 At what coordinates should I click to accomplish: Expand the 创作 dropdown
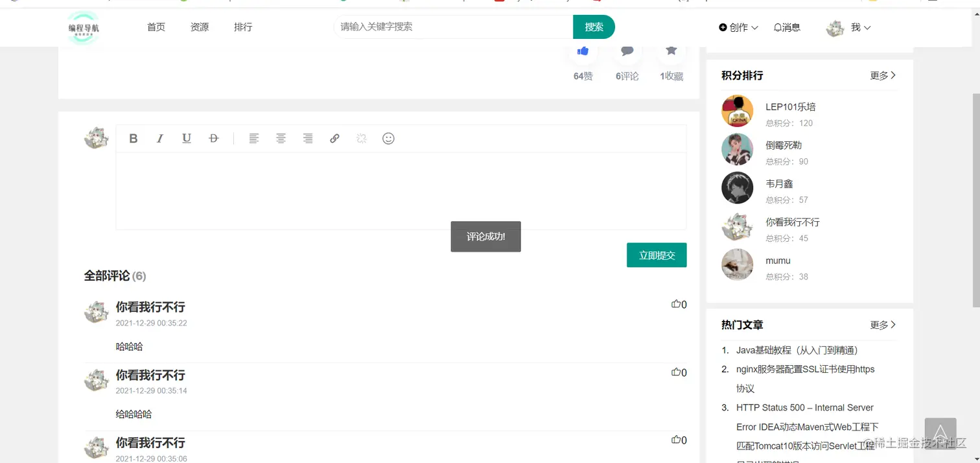(x=738, y=27)
